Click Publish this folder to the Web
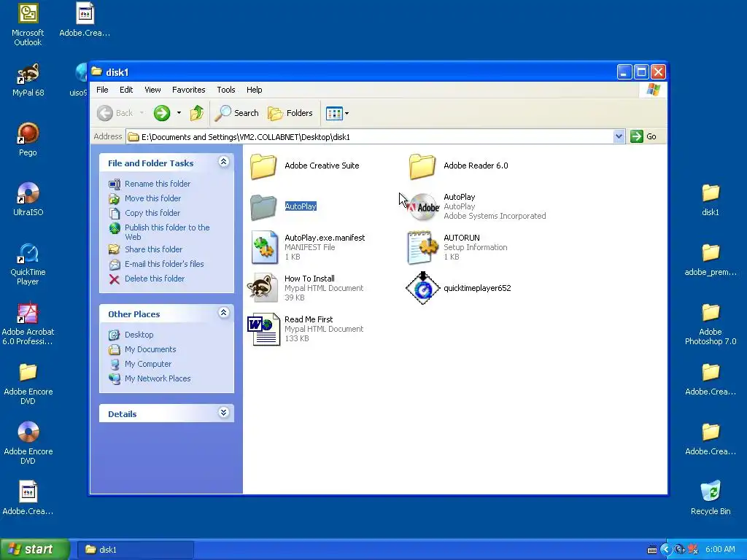Screen dimensions: 747x560 (x=167, y=233)
